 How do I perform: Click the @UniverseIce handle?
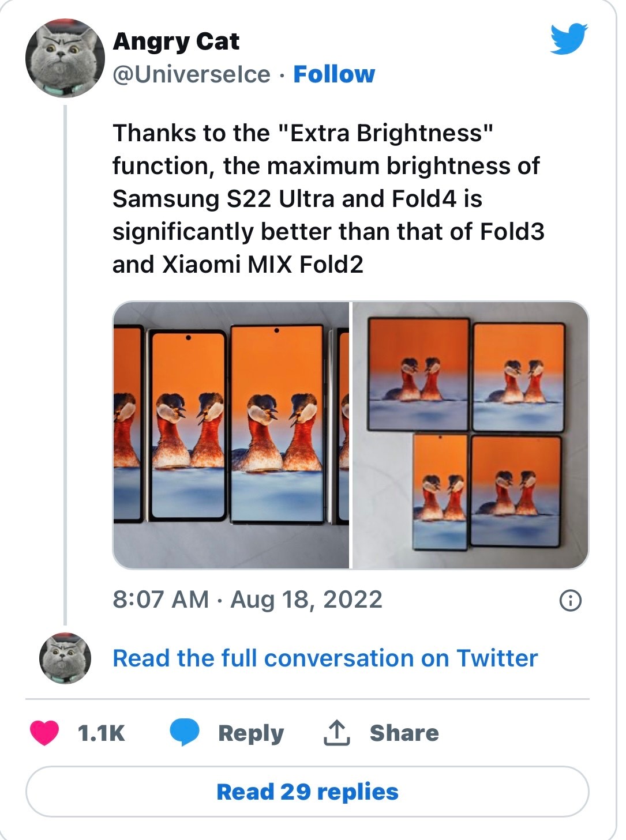[191, 74]
